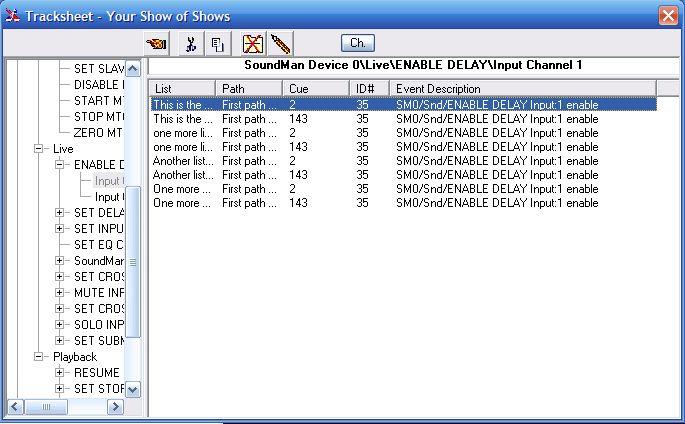Select the Live tree item label
Viewport: 685px width, 424px height.
coord(63,148)
